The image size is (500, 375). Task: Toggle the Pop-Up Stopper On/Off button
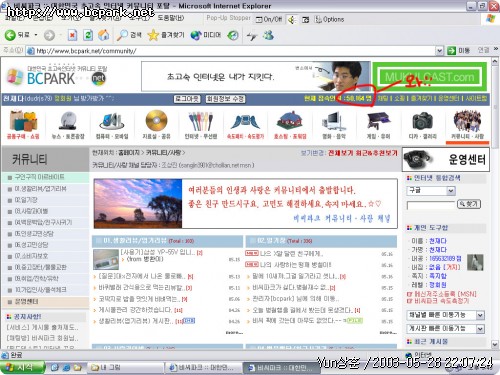[x=268, y=19]
